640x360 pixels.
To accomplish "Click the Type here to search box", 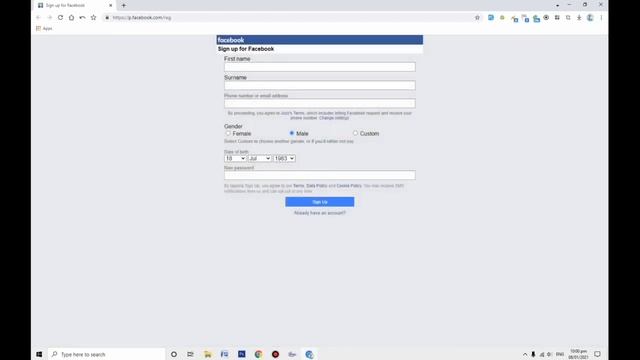I will point(107,354).
